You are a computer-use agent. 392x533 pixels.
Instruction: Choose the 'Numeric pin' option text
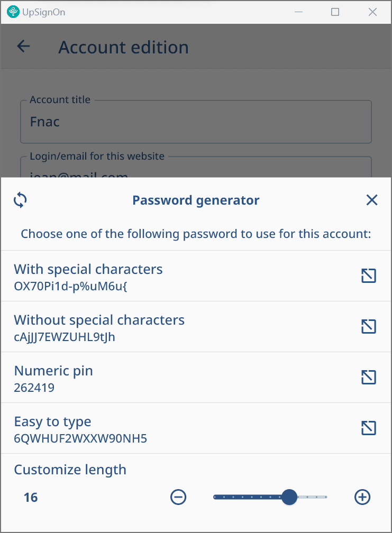(x=53, y=371)
